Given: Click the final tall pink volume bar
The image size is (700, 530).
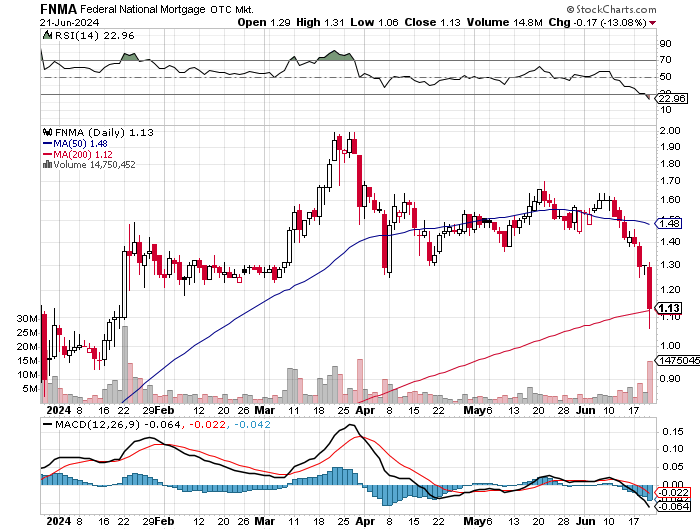Looking at the screenshot, I should (650, 382).
